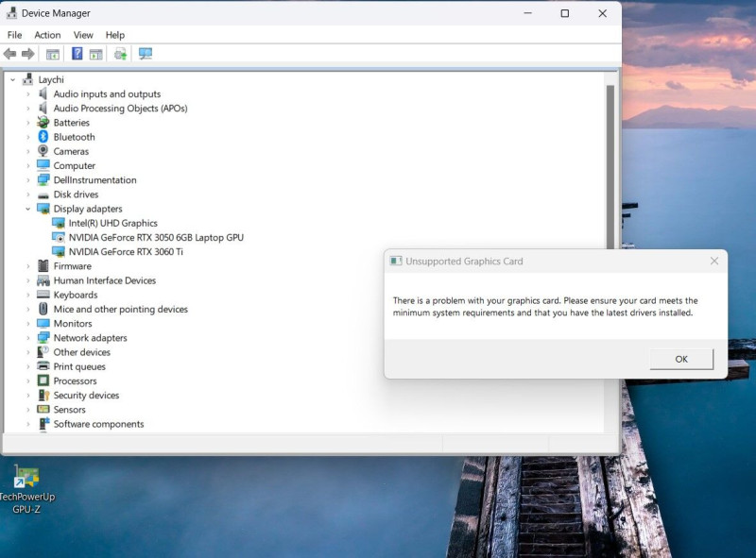Viewport: 756px width, 558px height.
Task: Expand Audio Processing Objects (APOs)
Action: 28,109
